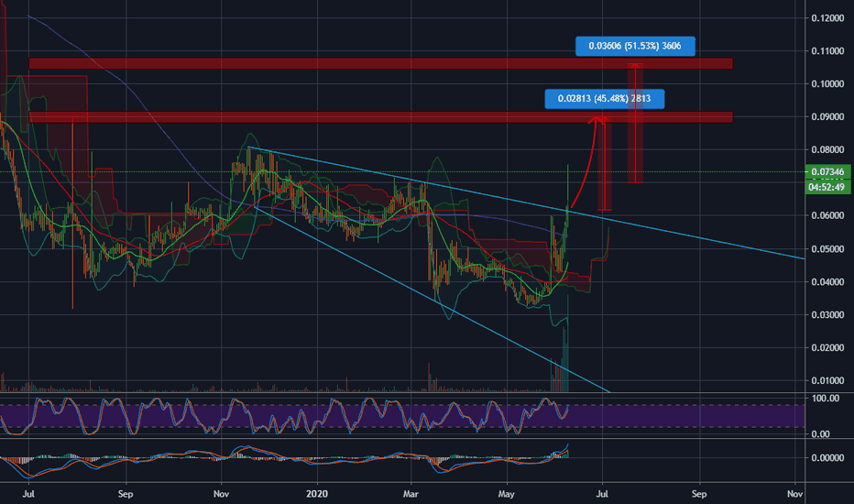854x504 pixels.
Task: Click the 0.08000 price axis label
Action: click(827, 150)
